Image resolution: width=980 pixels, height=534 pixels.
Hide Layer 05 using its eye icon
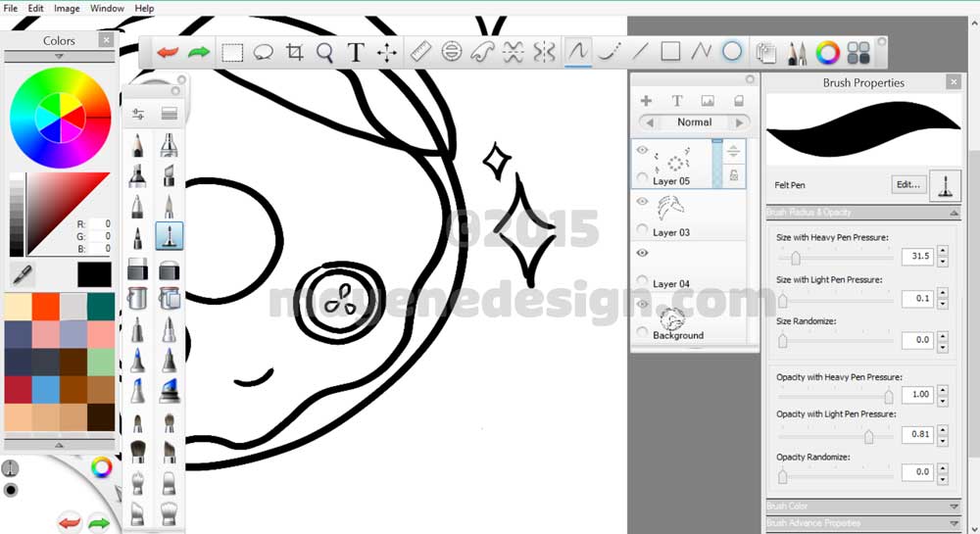(x=642, y=150)
